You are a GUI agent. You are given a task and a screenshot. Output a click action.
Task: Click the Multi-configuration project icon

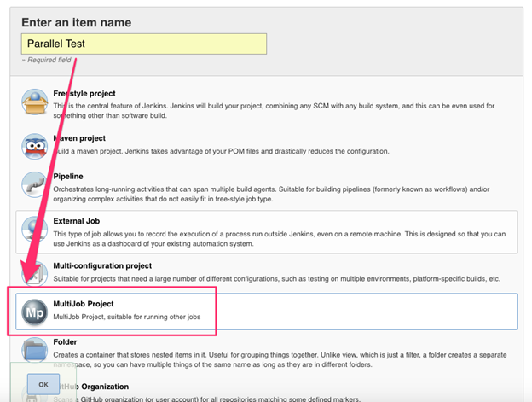point(35,271)
